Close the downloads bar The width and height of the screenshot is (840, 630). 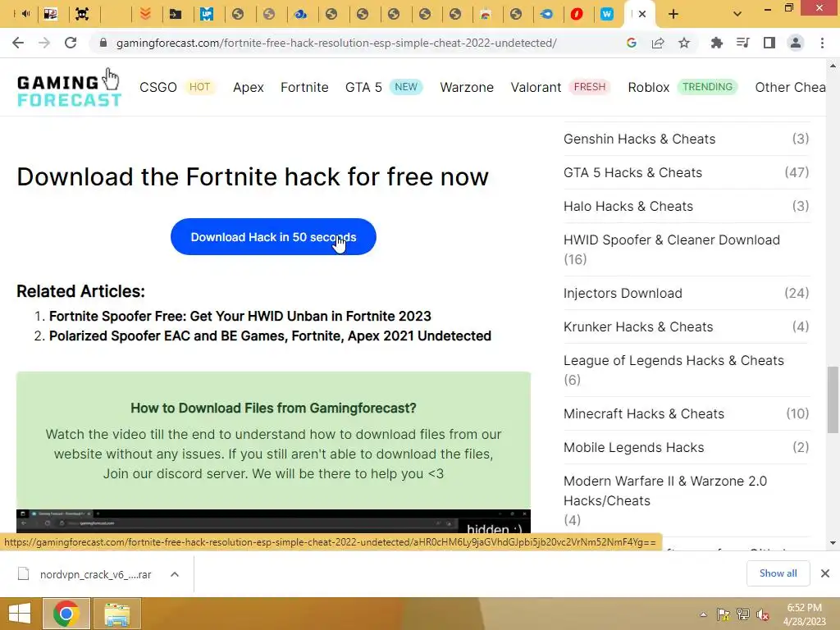(825, 573)
